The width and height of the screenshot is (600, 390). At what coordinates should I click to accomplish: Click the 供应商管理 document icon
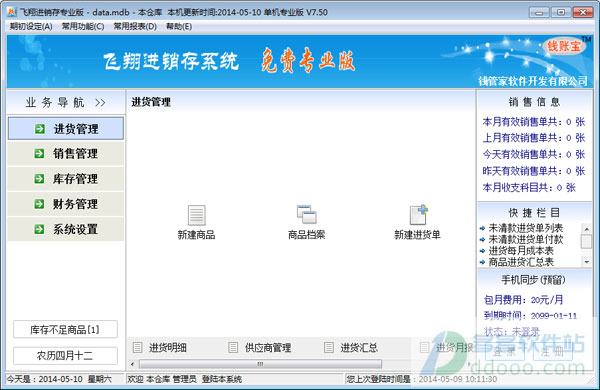233,348
